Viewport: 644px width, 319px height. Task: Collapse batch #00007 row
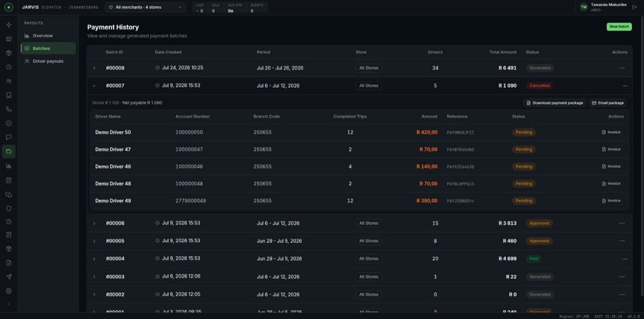[94, 85]
